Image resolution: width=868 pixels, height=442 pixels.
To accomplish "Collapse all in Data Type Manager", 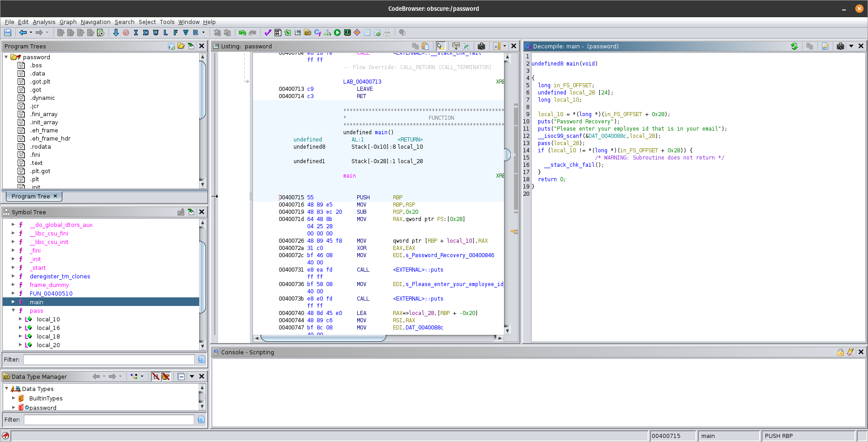I will [x=181, y=376].
